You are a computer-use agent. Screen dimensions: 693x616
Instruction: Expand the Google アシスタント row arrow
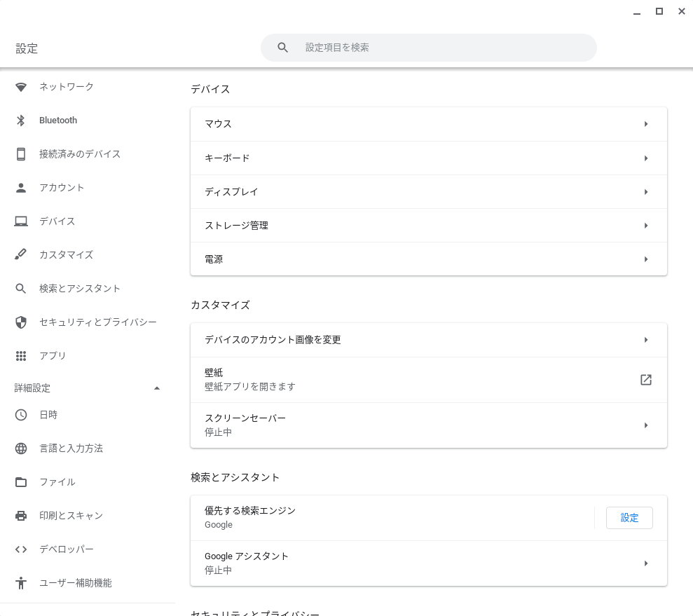[646, 563]
